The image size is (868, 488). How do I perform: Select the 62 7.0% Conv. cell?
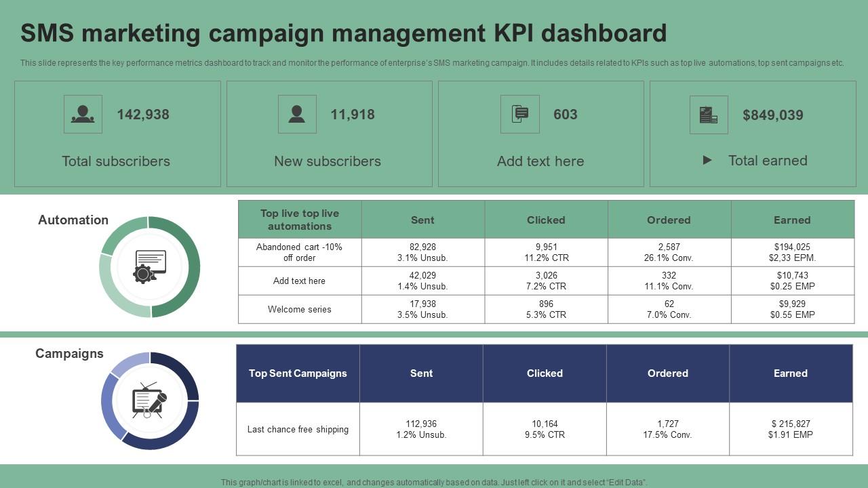[x=669, y=309]
